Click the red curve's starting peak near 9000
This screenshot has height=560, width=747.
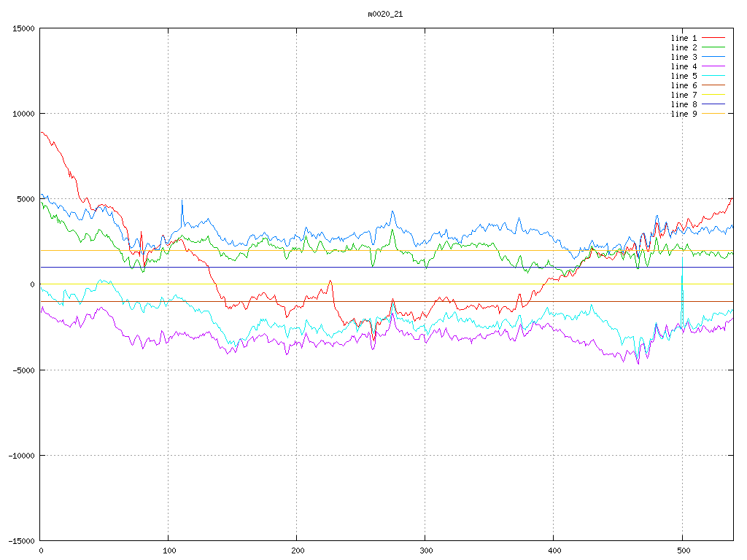(42, 133)
